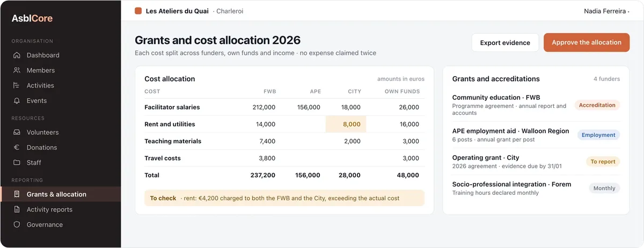Select the Teaching materials row label
This screenshot has height=248, width=644.
[x=173, y=141]
